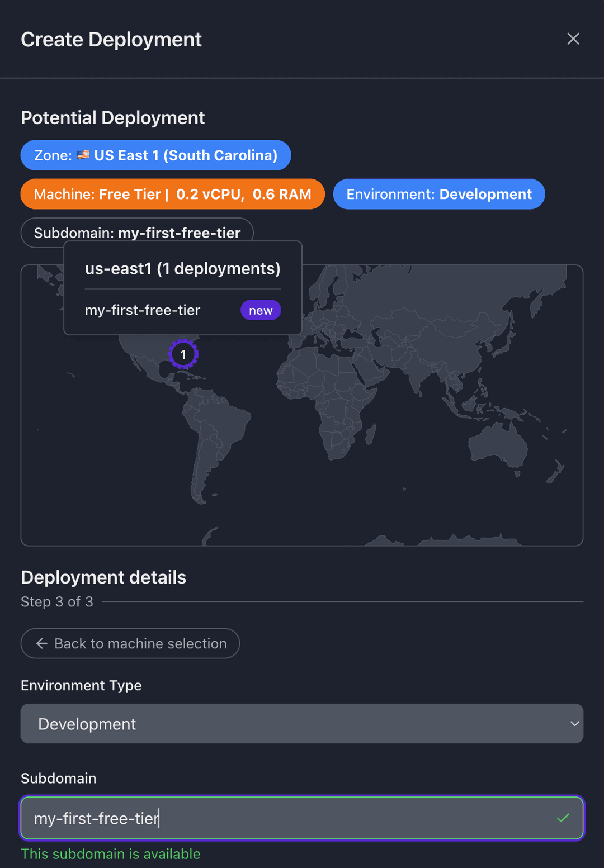Click the US flag icon in the Zone badge
This screenshot has width=604, height=868.
pos(84,155)
